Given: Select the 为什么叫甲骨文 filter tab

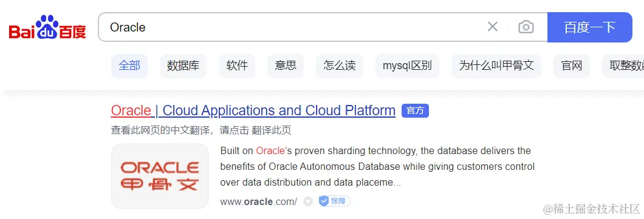Looking at the screenshot, I should coord(496,66).
